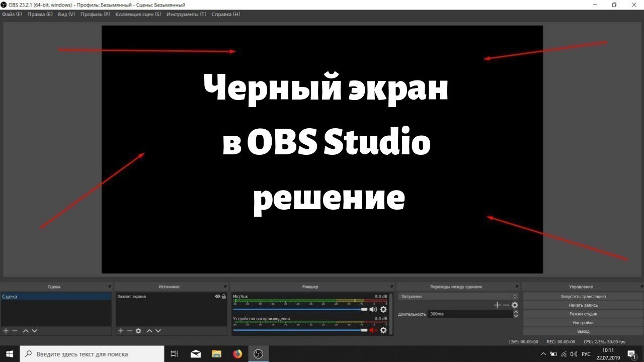This screenshot has width=644, height=362.
Task: Open Устройство воспроизведения audio settings gear
Action: [383, 330]
